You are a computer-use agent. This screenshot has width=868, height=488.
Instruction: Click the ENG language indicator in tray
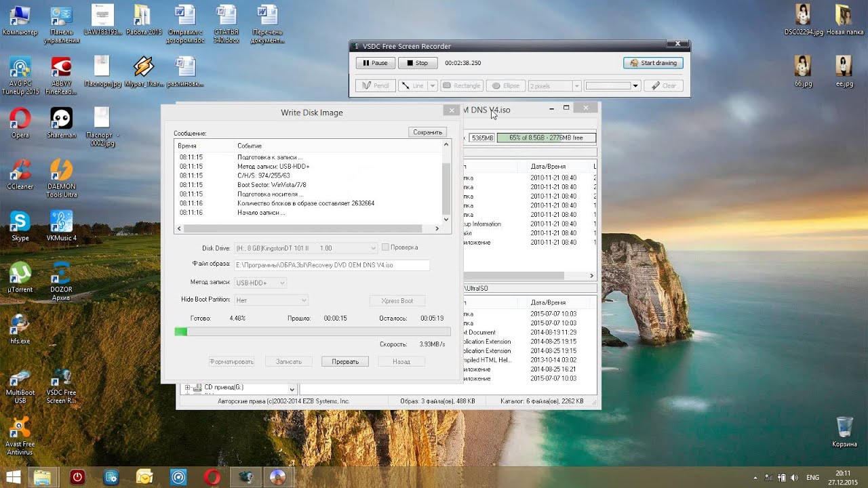click(x=812, y=477)
